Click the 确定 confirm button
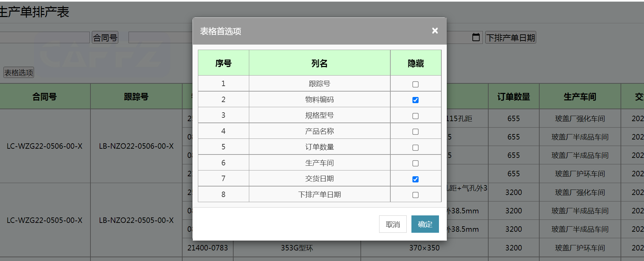This screenshot has height=261, width=644. click(425, 224)
